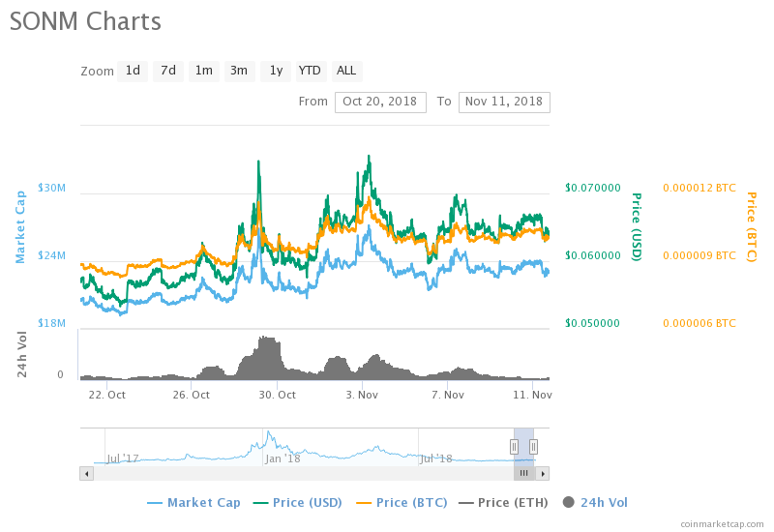
Task: Click navigator scroll right arrow
Action: click(543, 474)
